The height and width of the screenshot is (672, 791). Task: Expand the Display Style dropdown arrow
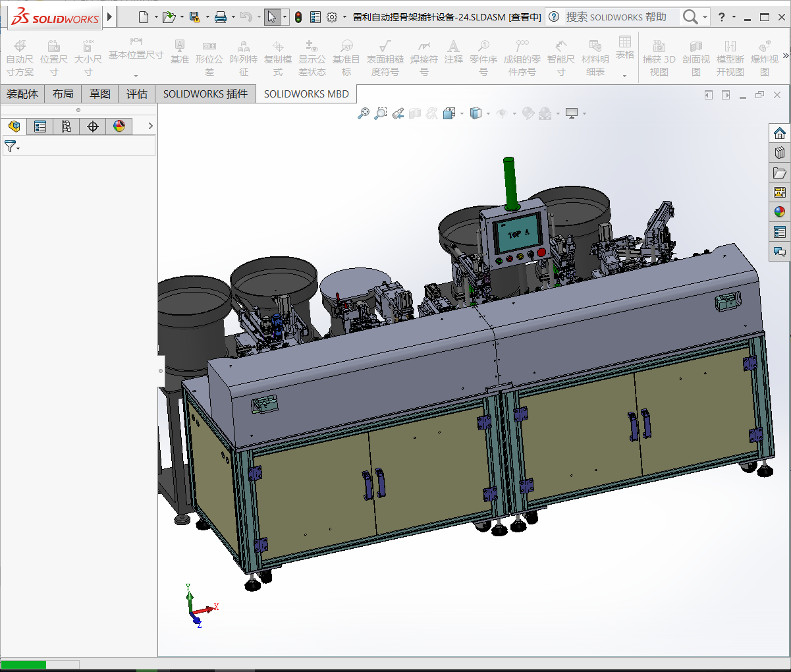[488, 114]
